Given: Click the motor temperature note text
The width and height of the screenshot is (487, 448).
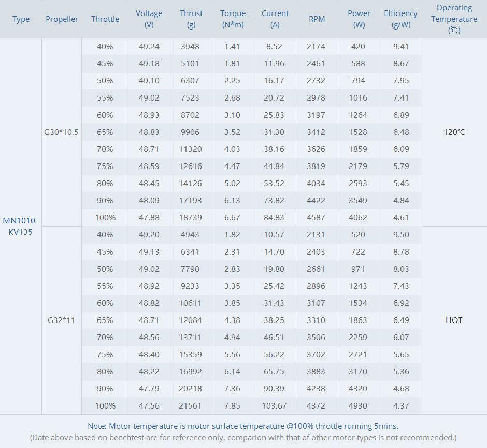Looking at the screenshot, I should tap(243, 426).
